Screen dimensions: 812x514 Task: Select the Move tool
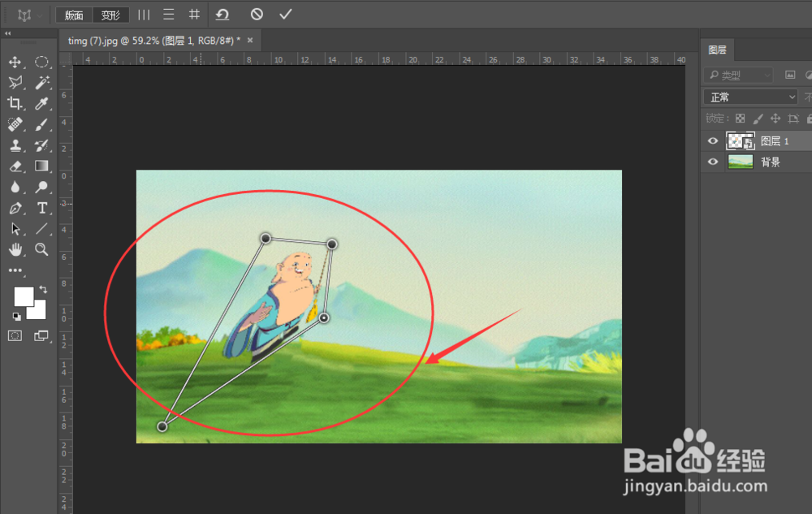15,62
